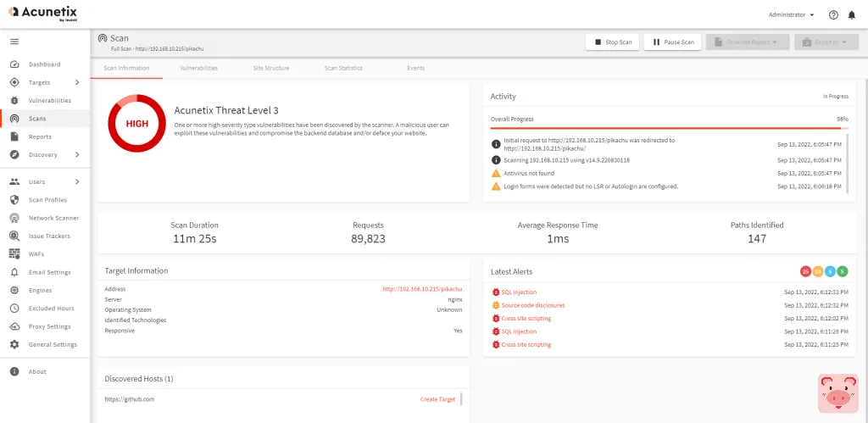This screenshot has width=868, height=423.
Task: Click the WAFs icon in the sidebar
Action: [14, 254]
